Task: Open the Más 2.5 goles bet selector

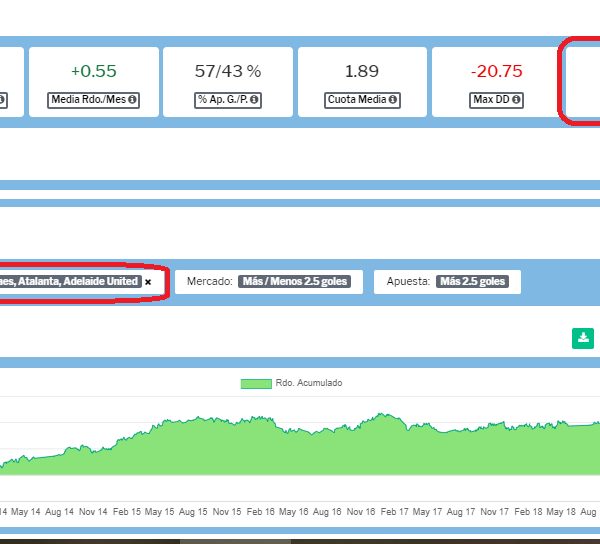Action: (472, 282)
